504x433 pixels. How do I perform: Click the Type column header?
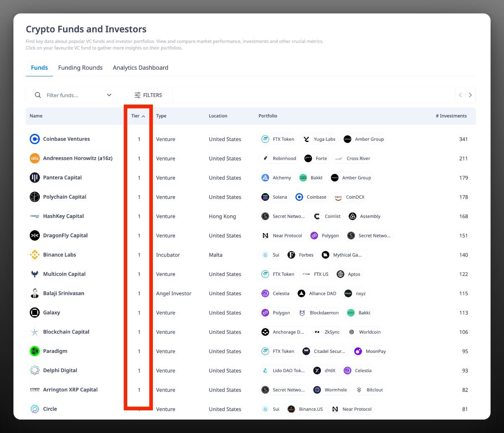tap(161, 116)
